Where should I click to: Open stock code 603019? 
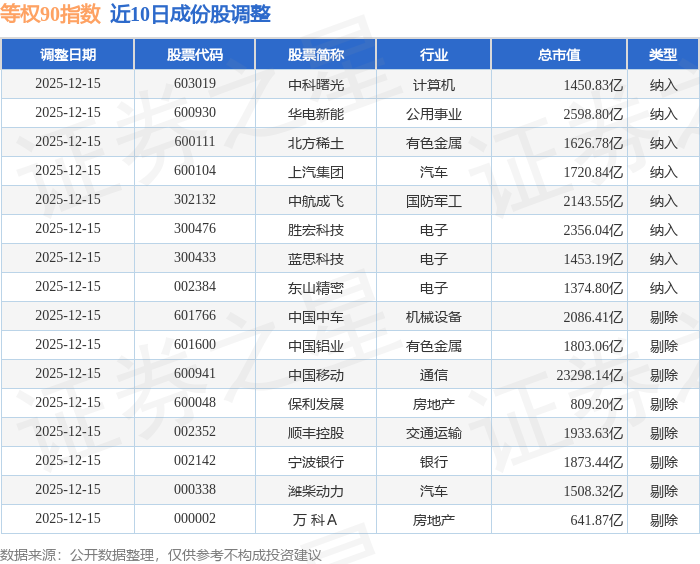click(x=195, y=84)
